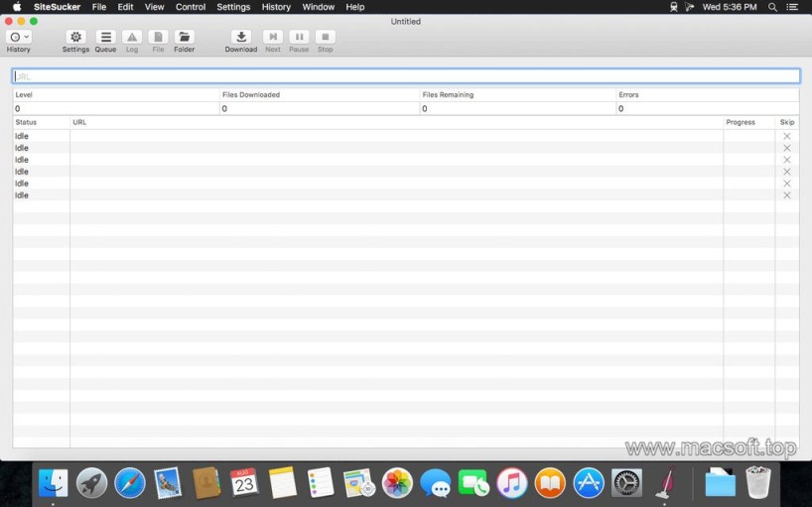Show the download Queue
This screenshot has width=812, height=507.
point(105,37)
